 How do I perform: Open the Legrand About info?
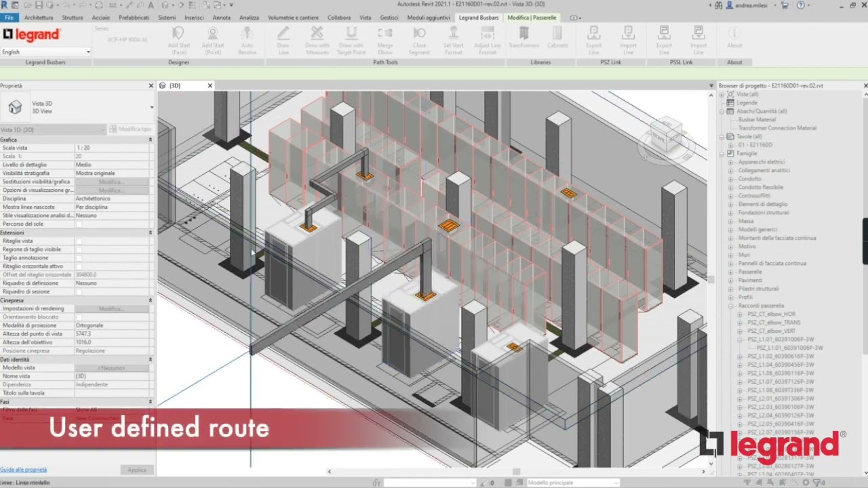(734, 37)
